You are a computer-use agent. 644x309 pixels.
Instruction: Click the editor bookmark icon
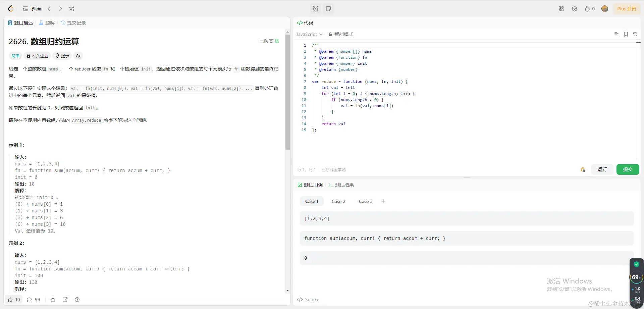pos(626,34)
